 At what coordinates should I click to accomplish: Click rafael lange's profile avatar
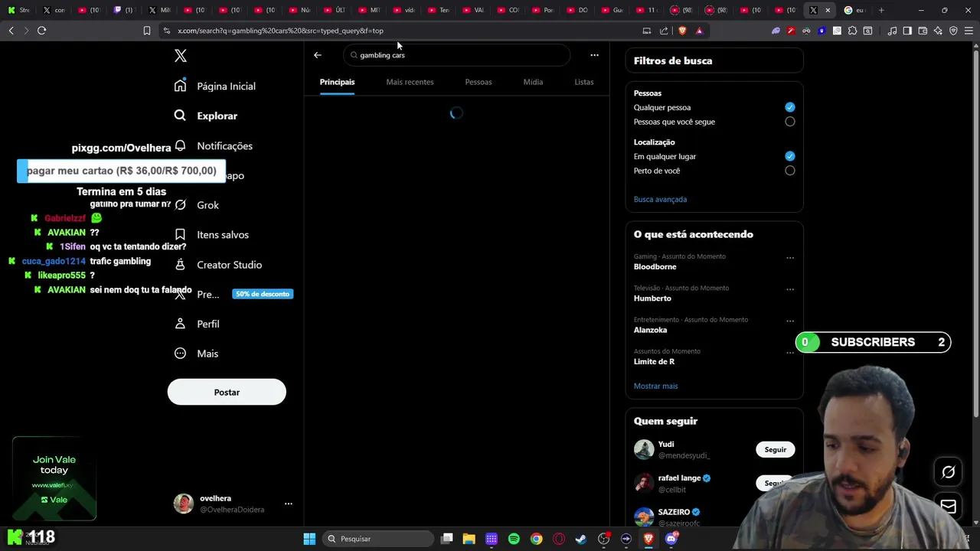point(644,483)
